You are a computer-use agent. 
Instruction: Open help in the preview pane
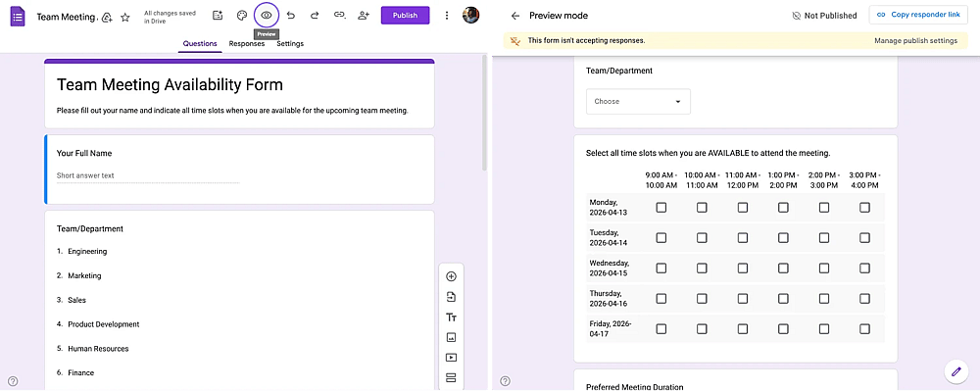click(505, 380)
